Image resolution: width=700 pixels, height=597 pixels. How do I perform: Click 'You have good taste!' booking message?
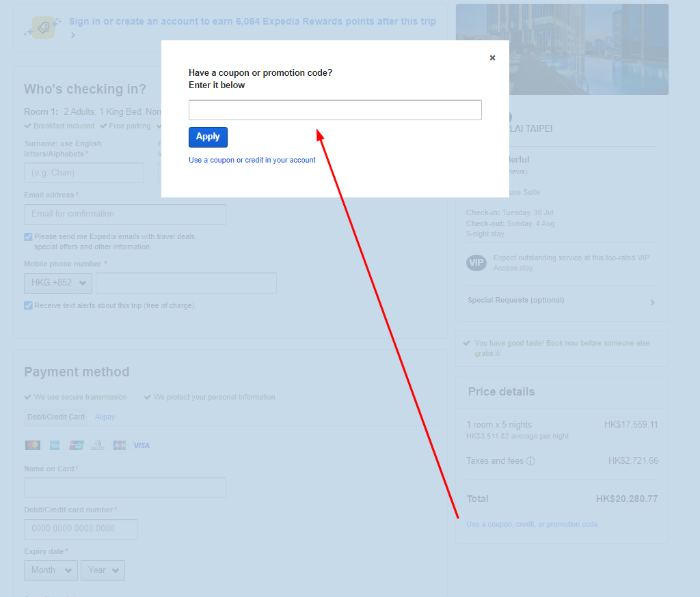pyautogui.click(x=562, y=348)
